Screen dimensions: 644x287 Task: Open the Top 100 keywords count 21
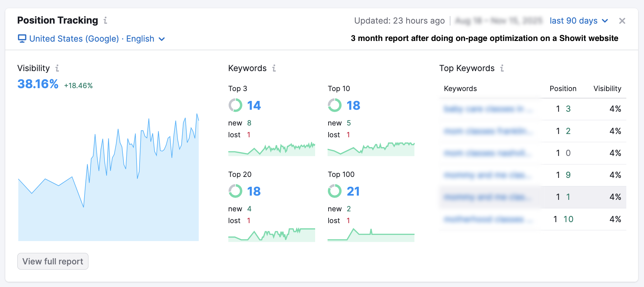pos(353,191)
